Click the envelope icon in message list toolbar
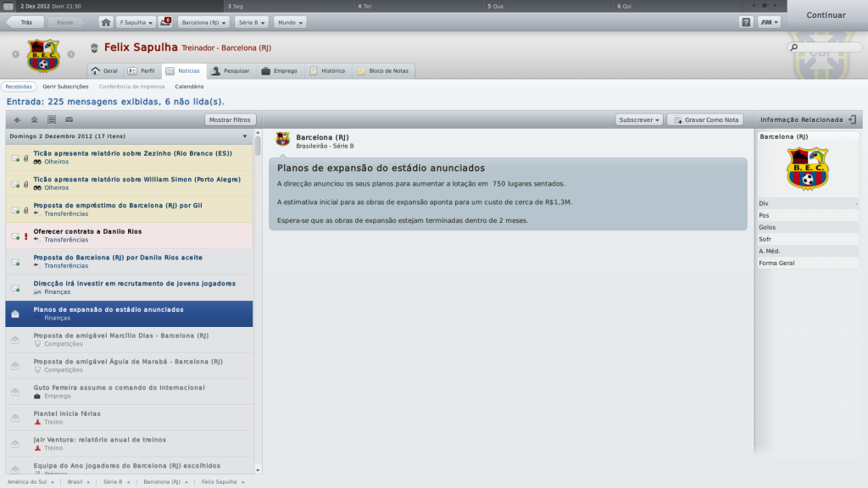868x488 pixels. pyautogui.click(x=70, y=119)
